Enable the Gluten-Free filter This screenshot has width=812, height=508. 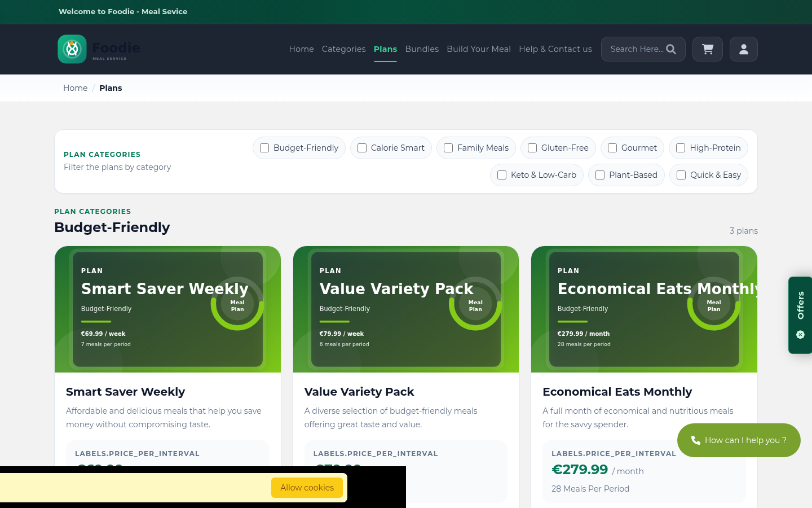coord(532,148)
